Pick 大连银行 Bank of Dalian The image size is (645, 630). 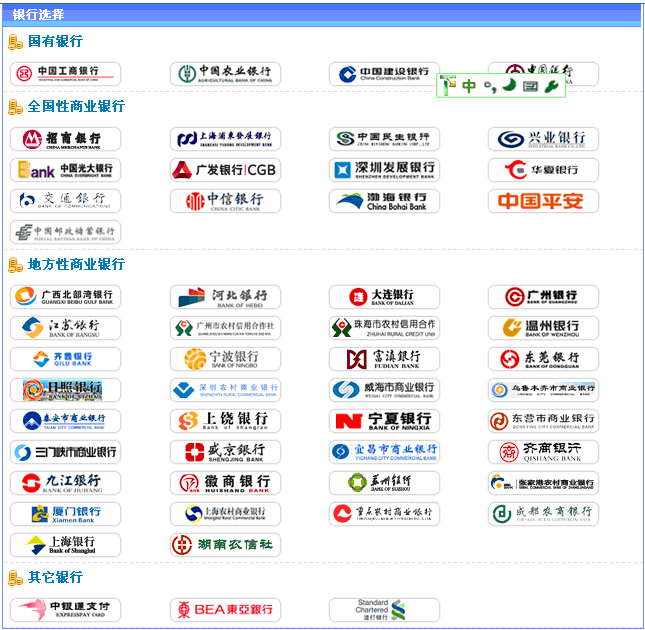pos(384,297)
